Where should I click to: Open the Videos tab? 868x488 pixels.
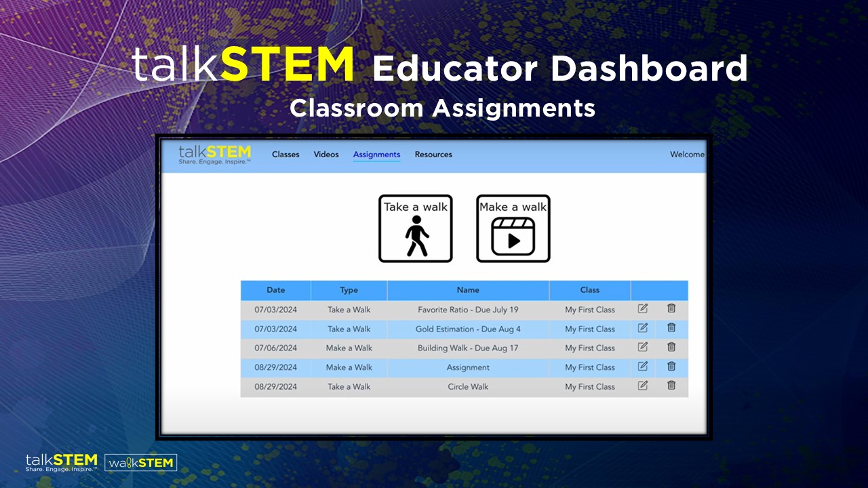pyautogui.click(x=326, y=155)
